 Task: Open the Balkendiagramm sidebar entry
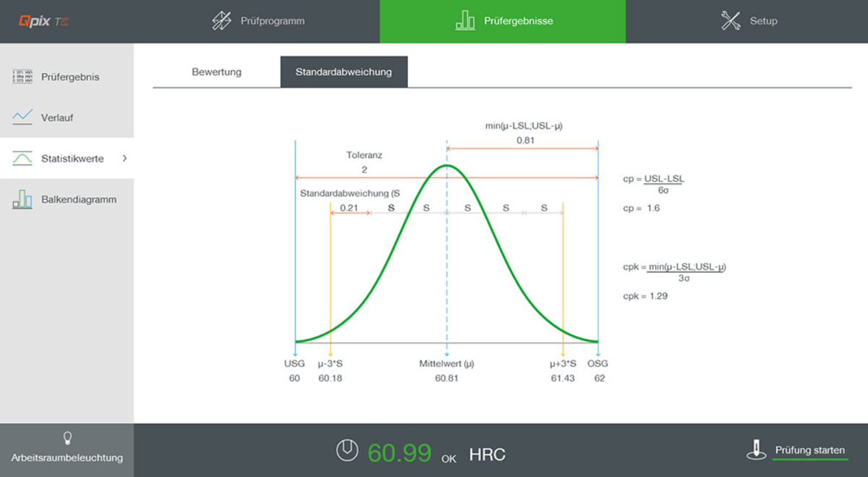click(x=78, y=199)
